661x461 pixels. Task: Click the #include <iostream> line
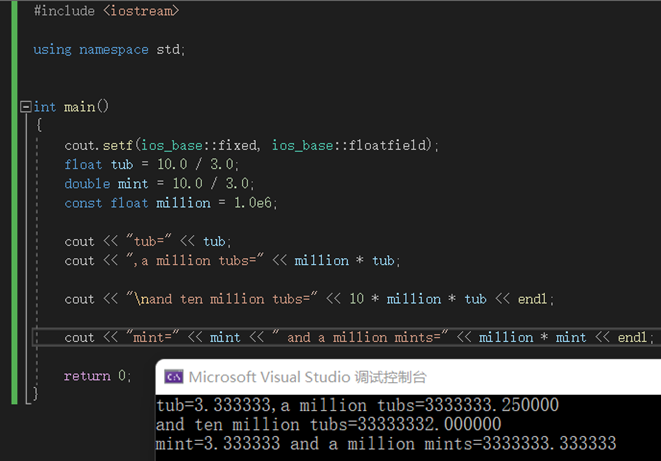pos(106,11)
